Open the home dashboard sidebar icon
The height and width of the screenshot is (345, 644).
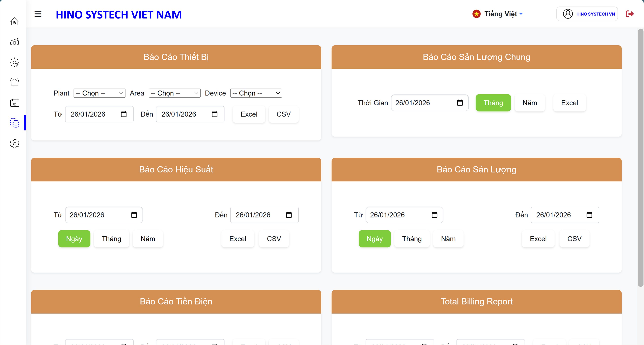coord(15,21)
